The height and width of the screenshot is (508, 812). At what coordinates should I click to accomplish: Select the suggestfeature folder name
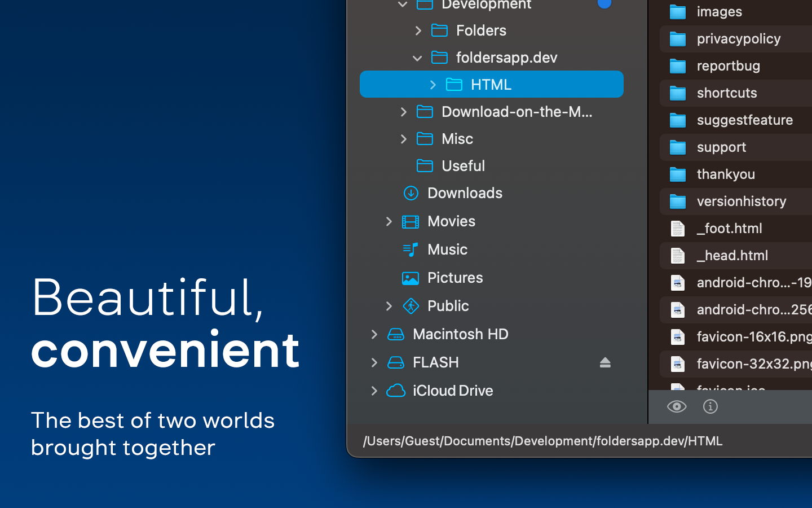[x=745, y=120]
